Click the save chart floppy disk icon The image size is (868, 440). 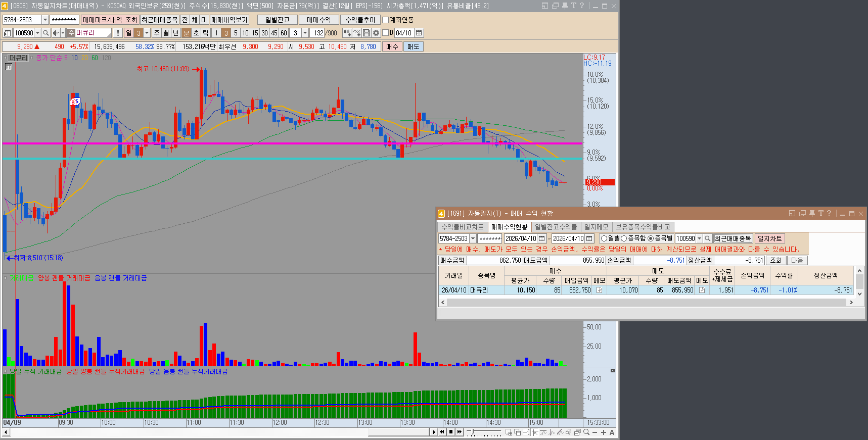367,33
